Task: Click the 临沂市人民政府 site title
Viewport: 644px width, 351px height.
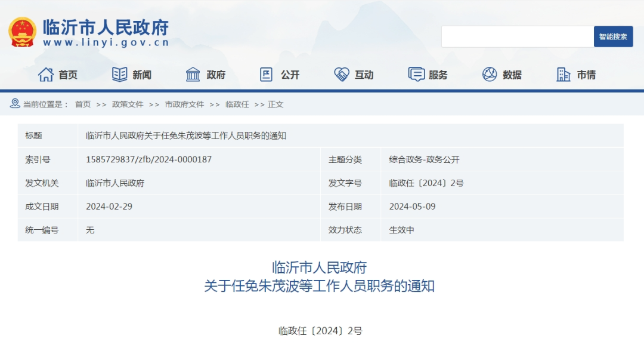Action: (x=106, y=27)
